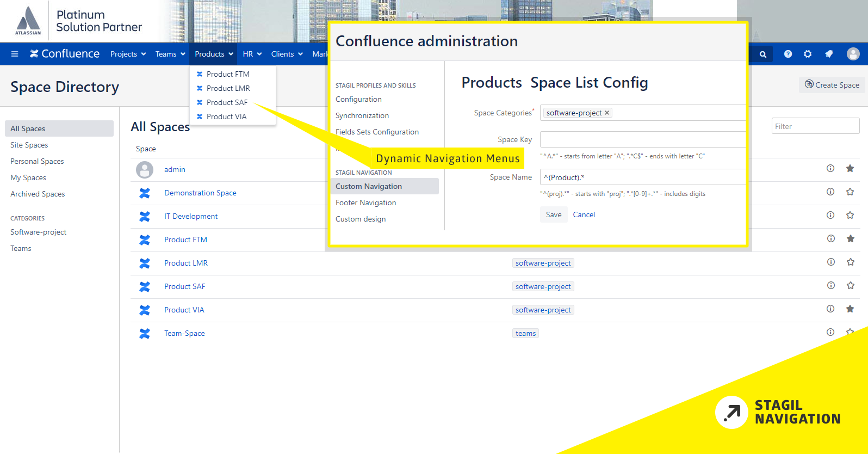
Task: Open the Demonstration Space link
Action: click(x=200, y=193)
